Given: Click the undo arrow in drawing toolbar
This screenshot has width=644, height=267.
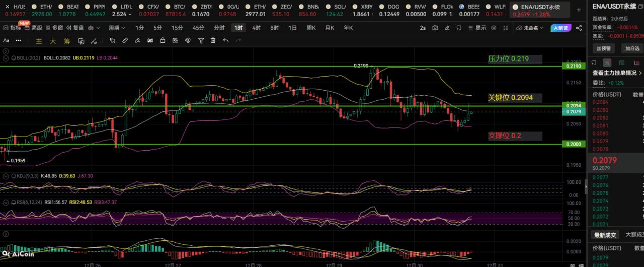Looking at the screenshot, I should click(226, 41).
